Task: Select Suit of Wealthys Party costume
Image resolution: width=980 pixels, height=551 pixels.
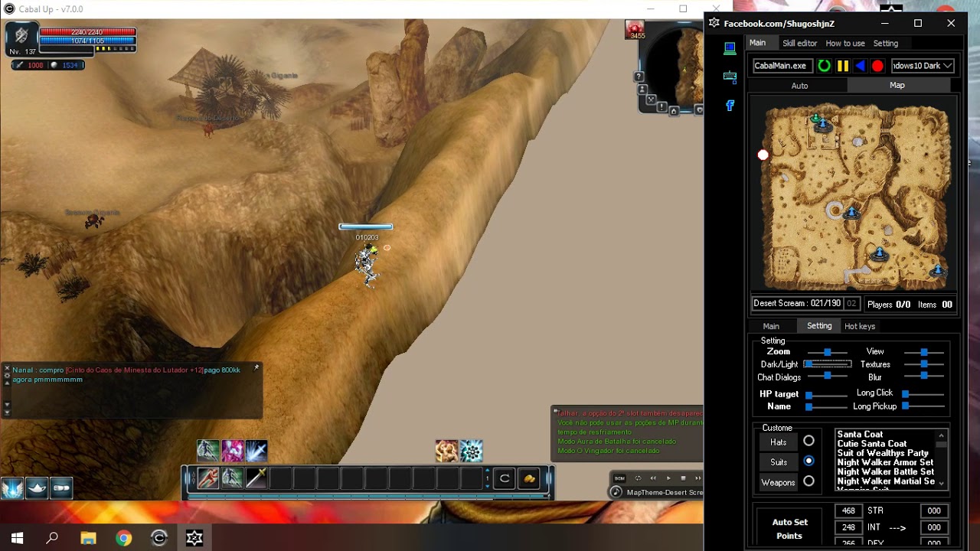Action: click(x=883, y=453)
